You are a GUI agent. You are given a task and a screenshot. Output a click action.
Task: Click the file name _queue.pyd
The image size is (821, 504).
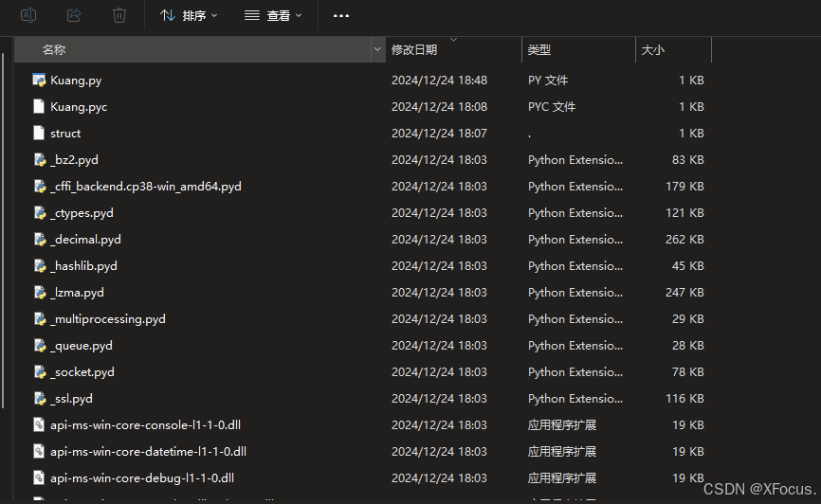82,346
